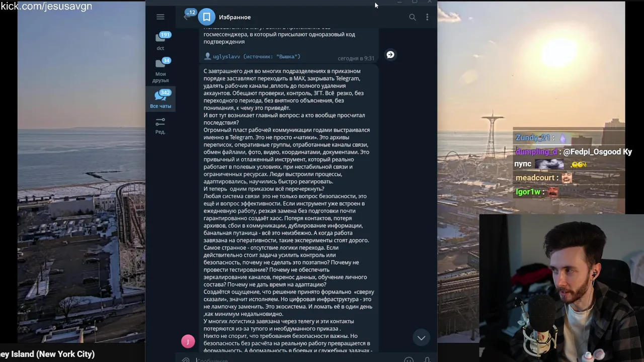644x362 pixels.
Task: Jump to bottom with the down-arrow button
Action: click(421, 338)
